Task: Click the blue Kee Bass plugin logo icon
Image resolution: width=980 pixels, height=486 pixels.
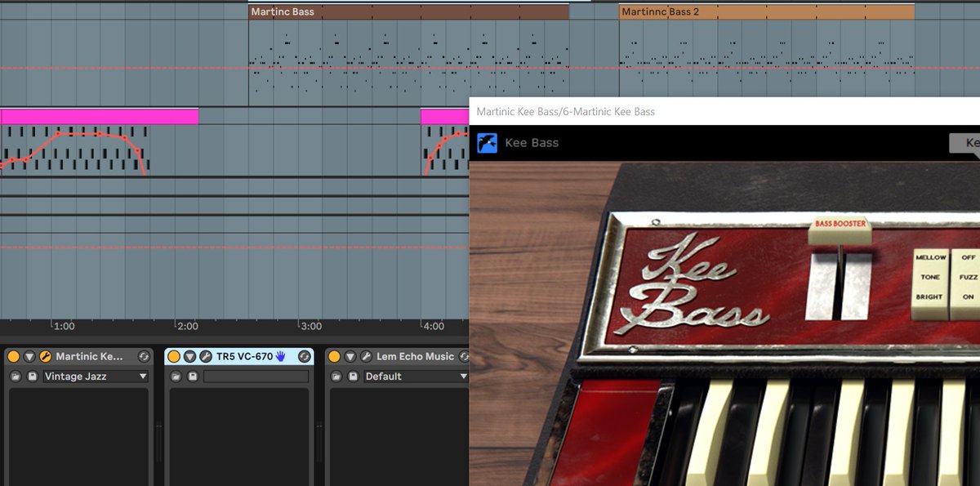Action: [x=488, y=143]
